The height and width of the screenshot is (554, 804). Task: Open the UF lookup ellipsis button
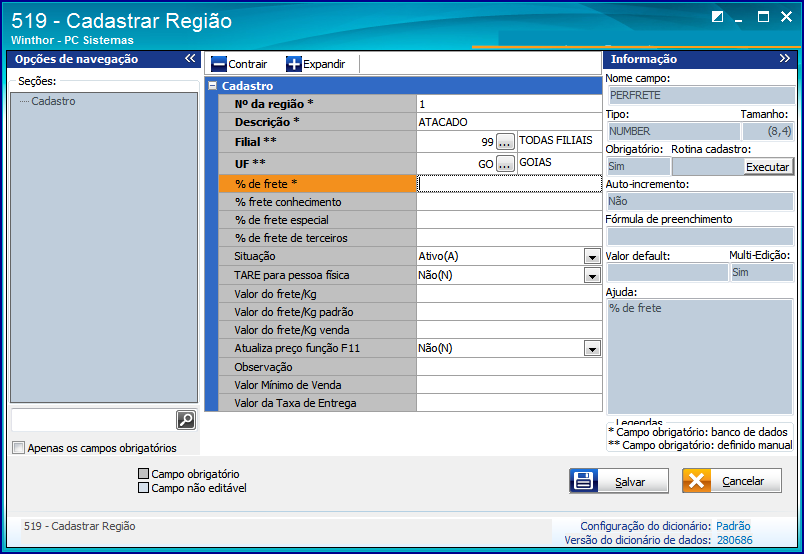click(x=505, y=164)
